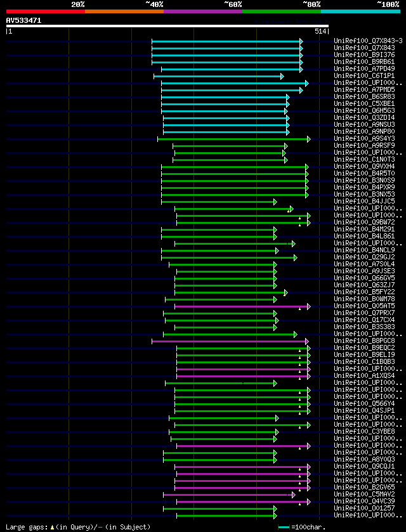Select the cyan alignment bar for B9RB61
The image size is (406, 532).
click(227, 62)
